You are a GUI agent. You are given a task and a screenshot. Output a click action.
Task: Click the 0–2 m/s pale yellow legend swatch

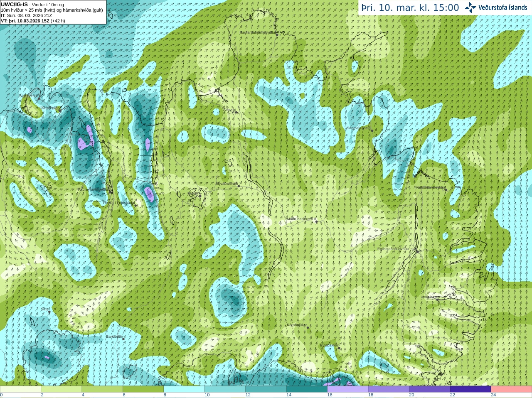coord(20,389)
